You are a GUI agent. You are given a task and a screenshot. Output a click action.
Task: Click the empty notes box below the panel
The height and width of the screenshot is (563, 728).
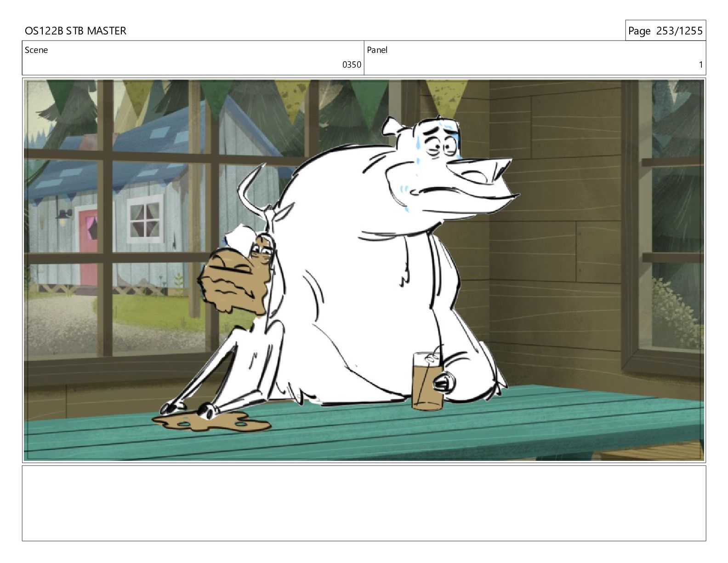[x=364, y=503]
